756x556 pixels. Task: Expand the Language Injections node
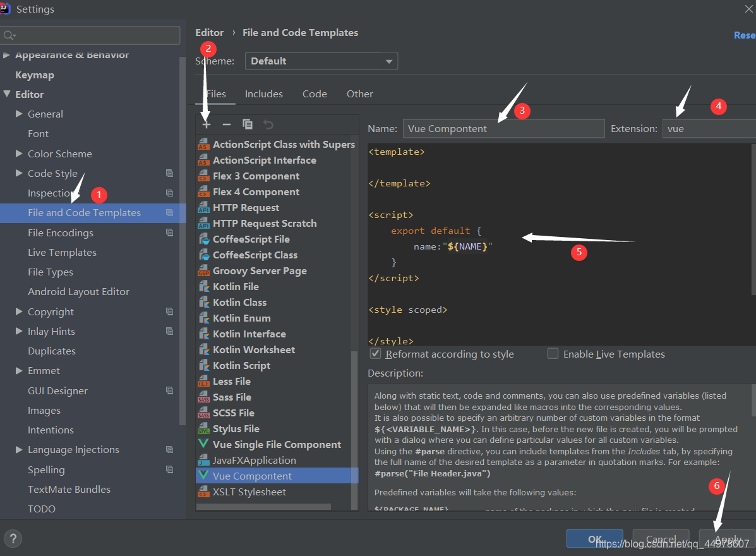(x=19, y=449)
